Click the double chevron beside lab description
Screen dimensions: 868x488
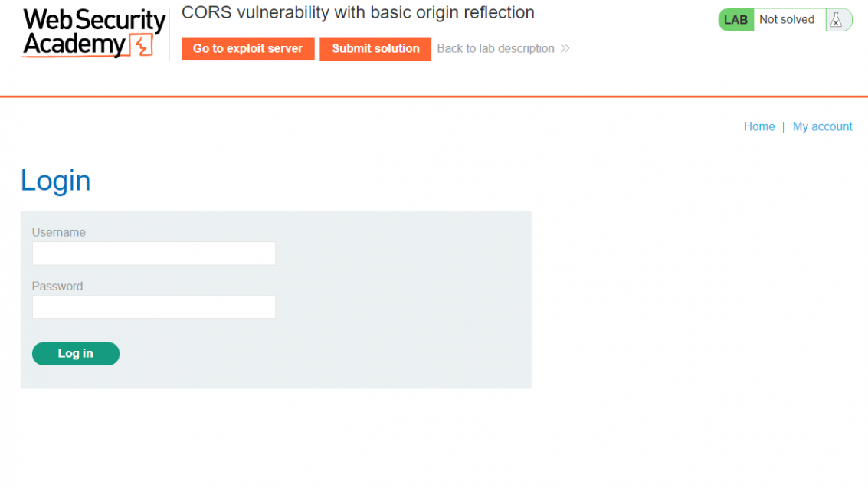click(x=565, y=49)
